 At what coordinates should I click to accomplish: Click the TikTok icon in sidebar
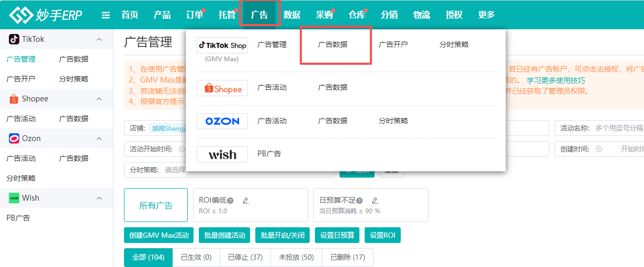[x=14, y=39]
